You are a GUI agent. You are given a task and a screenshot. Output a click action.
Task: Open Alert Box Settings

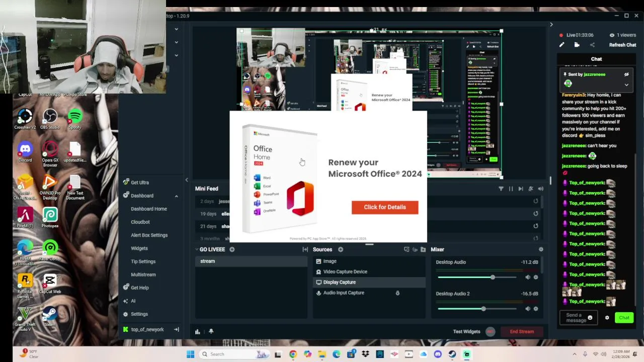149,235
